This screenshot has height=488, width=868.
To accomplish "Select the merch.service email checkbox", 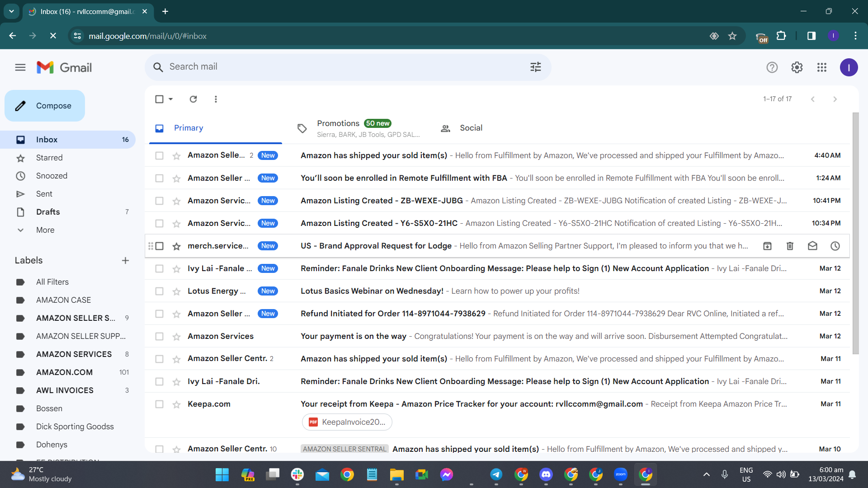I will coord(159,246).
